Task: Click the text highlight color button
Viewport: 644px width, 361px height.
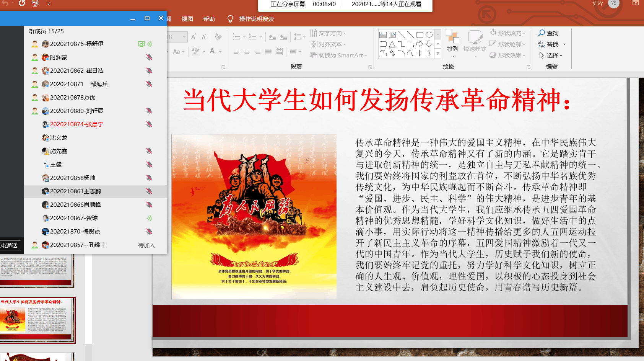Action: [x=196, y=51]
